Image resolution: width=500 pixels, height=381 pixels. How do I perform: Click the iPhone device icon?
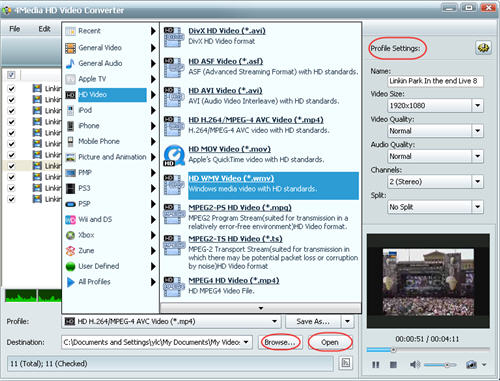(x=70, y=126)
